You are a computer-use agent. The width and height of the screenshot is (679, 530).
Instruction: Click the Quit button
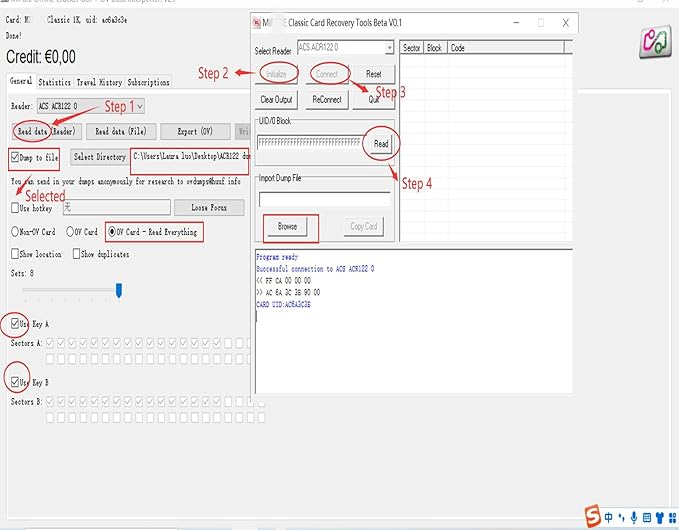tap(374, 100)
